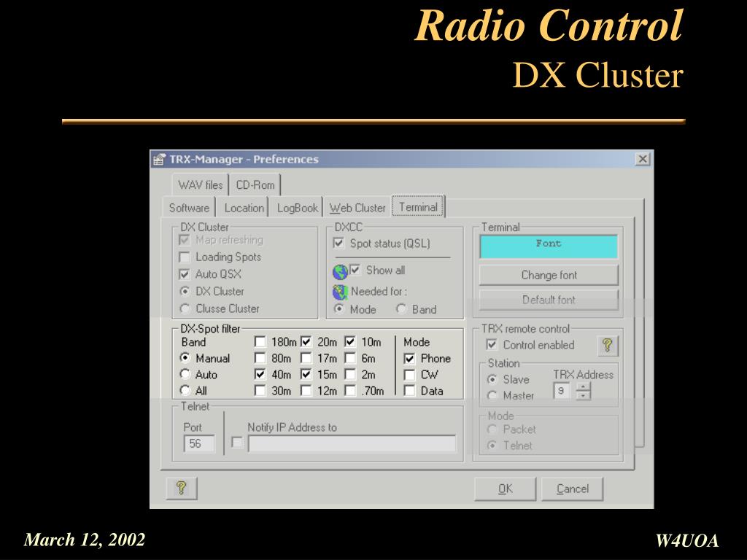
Task: Click the Change font button
Action: tap(549, 275)
